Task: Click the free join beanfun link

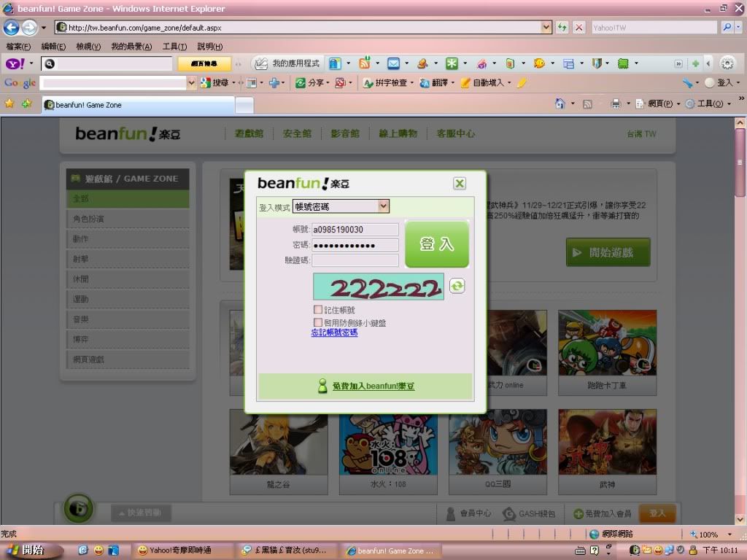Action: 373,386
